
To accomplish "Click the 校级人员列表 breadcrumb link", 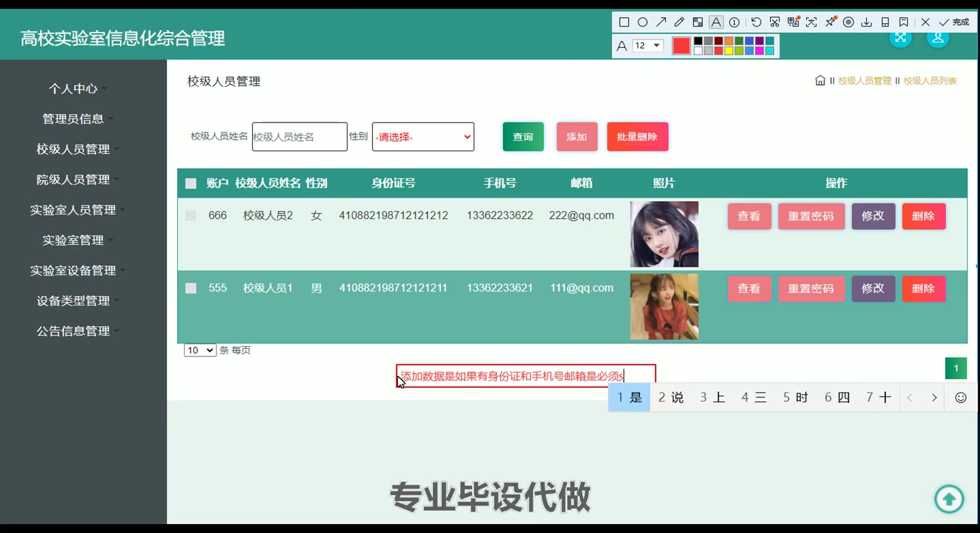I will [x=930, y=80].
